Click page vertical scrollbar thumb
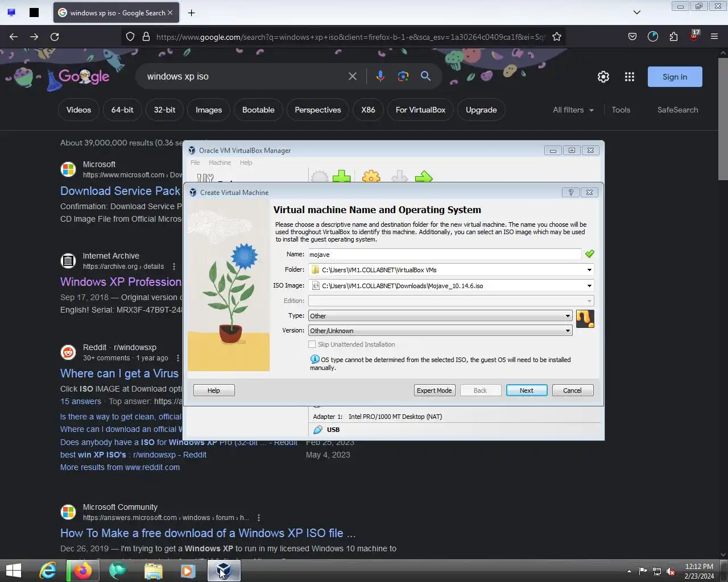This screenshot has width=728, height=582. click(723, 119)
